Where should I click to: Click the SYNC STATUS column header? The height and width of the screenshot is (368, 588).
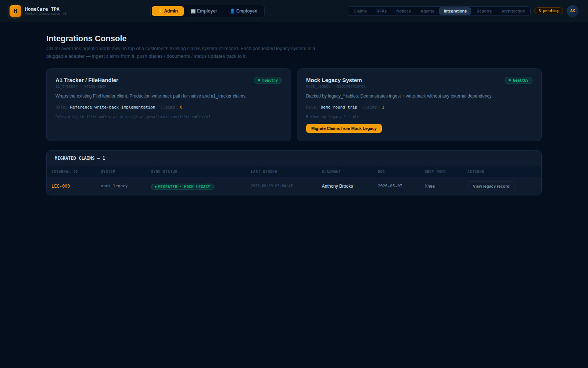(x=164, y=172)
